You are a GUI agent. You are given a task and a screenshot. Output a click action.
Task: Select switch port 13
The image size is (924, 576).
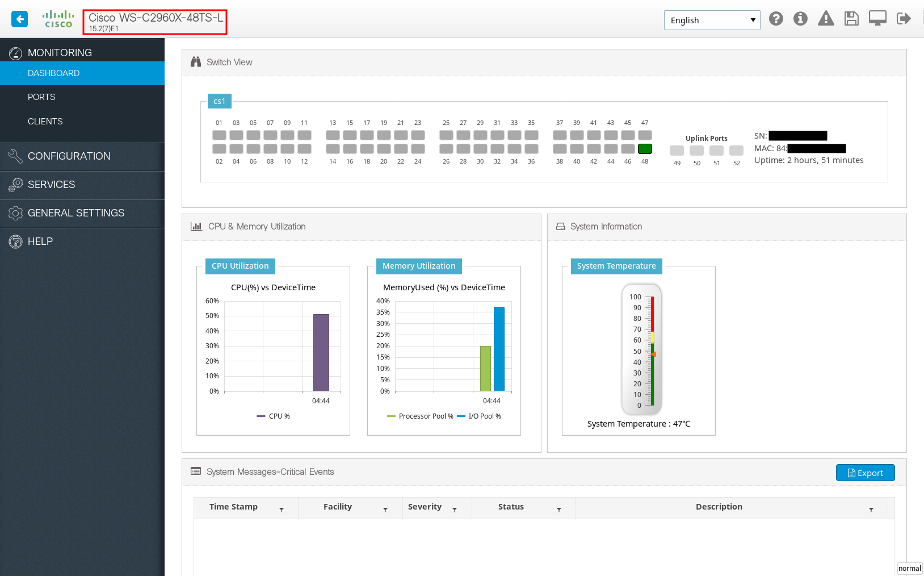click(x=333, y=135)
